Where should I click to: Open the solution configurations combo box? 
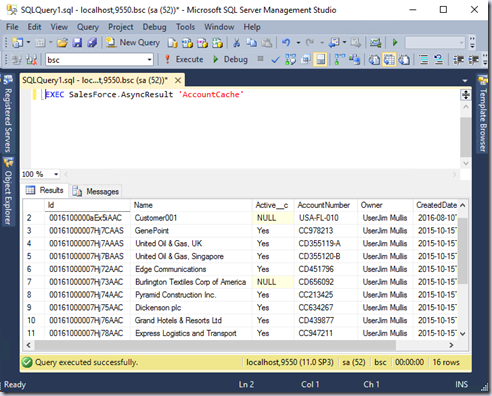(x=435, y=43)
